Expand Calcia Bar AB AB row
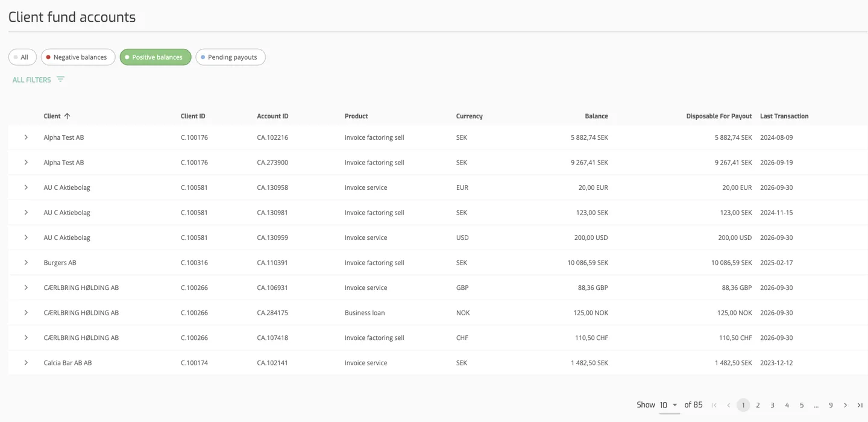 point(26,363)
